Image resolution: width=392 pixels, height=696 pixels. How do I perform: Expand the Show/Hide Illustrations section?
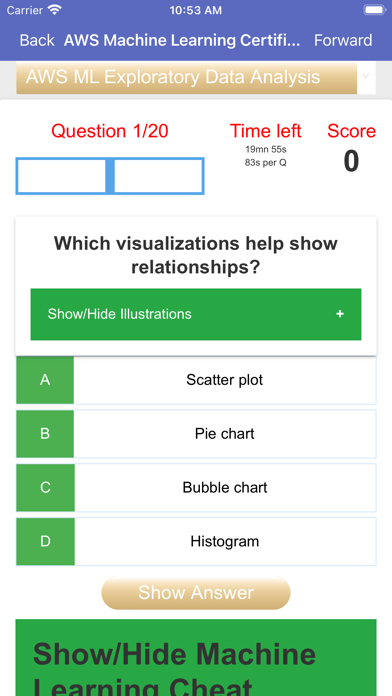196,314
